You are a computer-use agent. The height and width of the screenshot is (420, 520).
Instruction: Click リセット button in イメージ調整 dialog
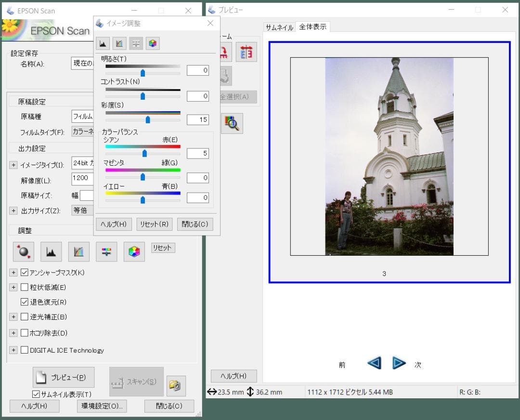[154, 224]
